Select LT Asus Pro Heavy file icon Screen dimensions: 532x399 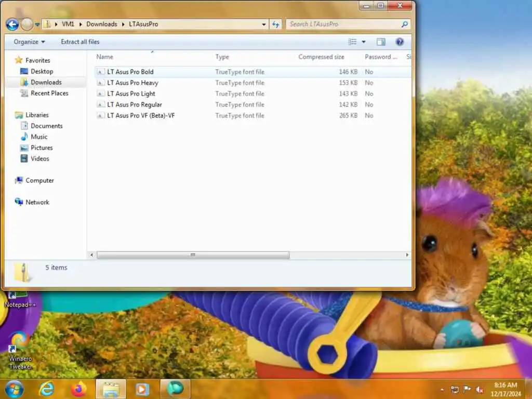[100, 83]
